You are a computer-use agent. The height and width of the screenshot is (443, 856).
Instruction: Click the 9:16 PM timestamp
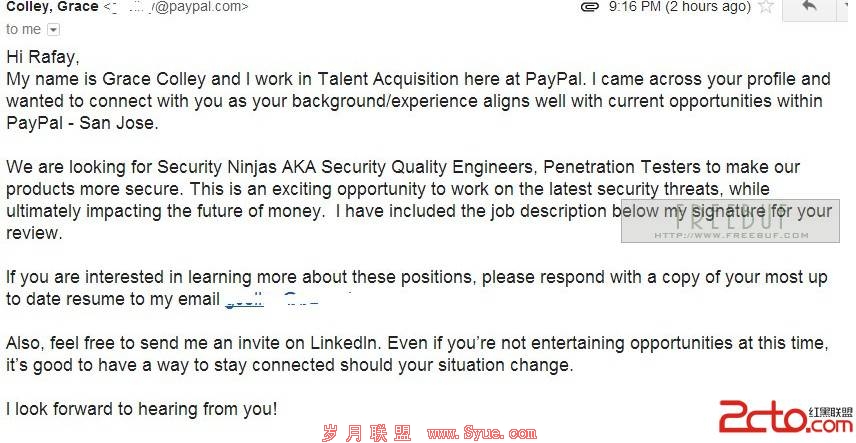point(680,7)
